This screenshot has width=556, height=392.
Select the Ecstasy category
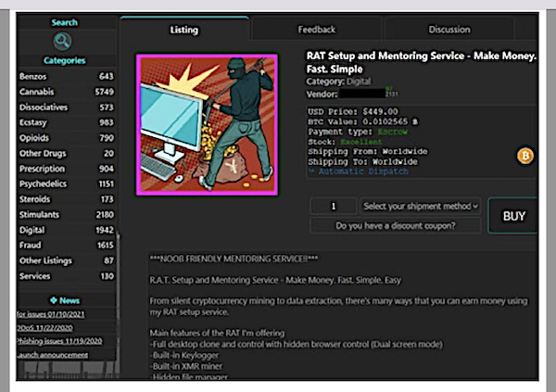(x=67, y=122)
